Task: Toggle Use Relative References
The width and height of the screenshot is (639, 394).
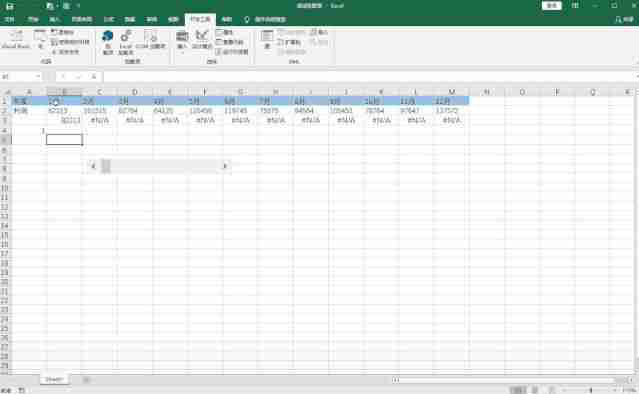Action: (x=70, y=42)
